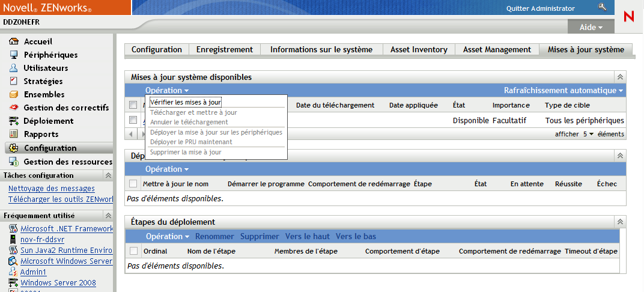
Task: Click the Gestion des ressources icon
Action: coord(14,162)
